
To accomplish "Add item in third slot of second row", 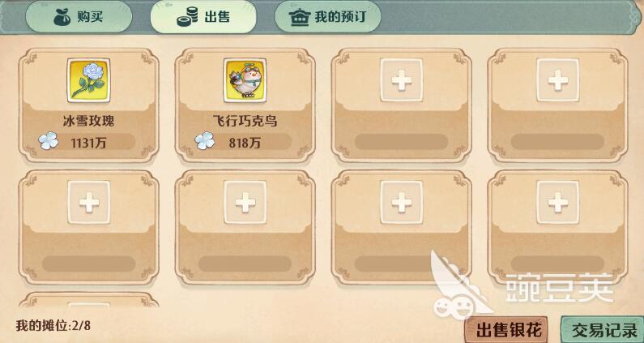I will [x=401, y=203].
